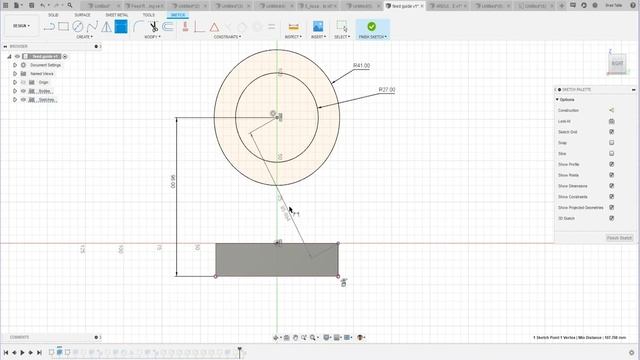
Task: Open the CREATE dropdown menu
Action: (84, 37)
